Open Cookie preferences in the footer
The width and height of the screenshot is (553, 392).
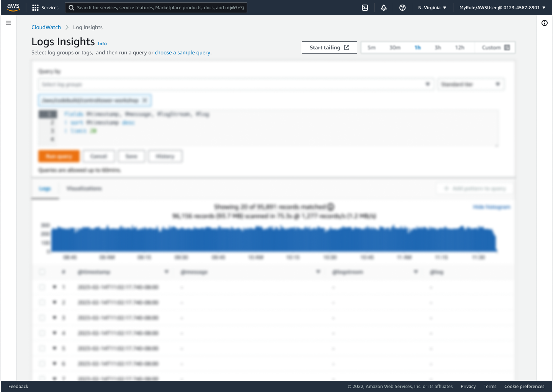524,386
